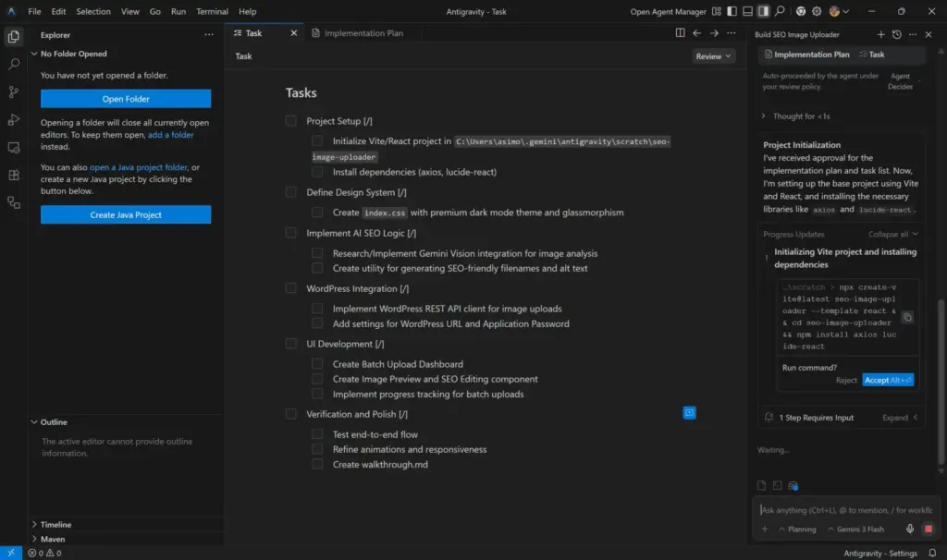Stop the agent with red stop button
The height and width of the screenshot is (560, 947).
[929, 530]
